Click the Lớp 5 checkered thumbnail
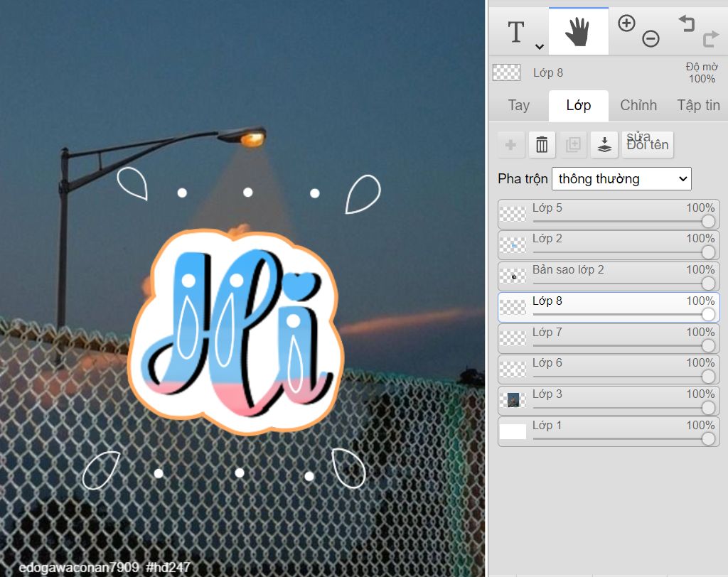The height and width of the screenshot is (577, 728). [513, 214]
